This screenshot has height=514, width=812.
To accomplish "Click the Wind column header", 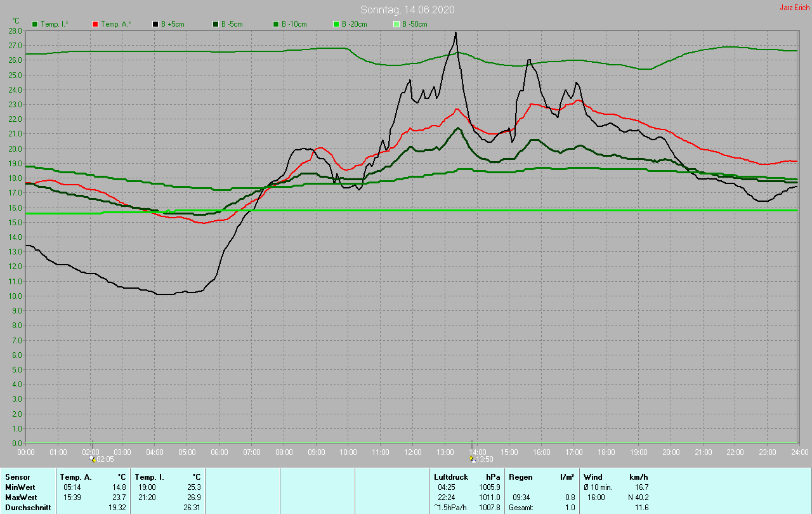I will click(x=593, y=477).
